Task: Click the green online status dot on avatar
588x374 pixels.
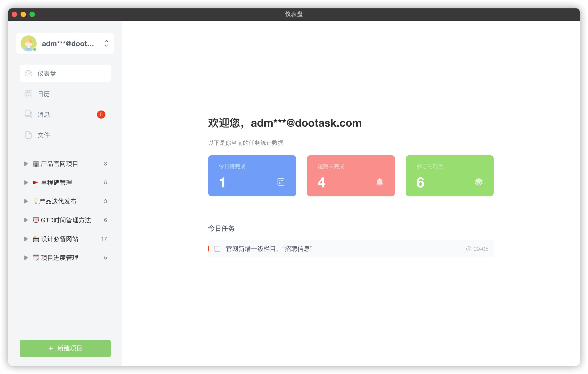Action: tap(35, 50)
